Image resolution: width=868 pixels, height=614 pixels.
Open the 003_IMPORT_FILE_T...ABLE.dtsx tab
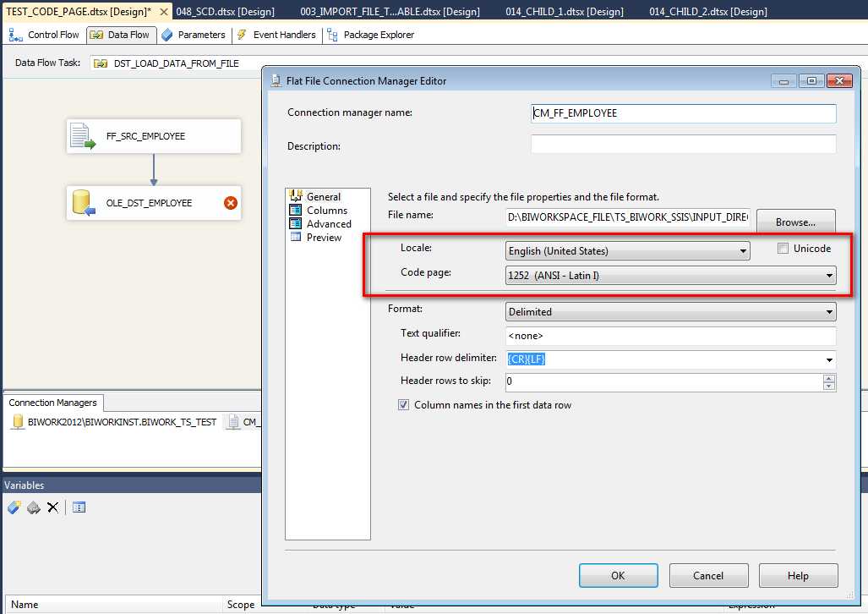pyautogui.click(x=390, y=12)
